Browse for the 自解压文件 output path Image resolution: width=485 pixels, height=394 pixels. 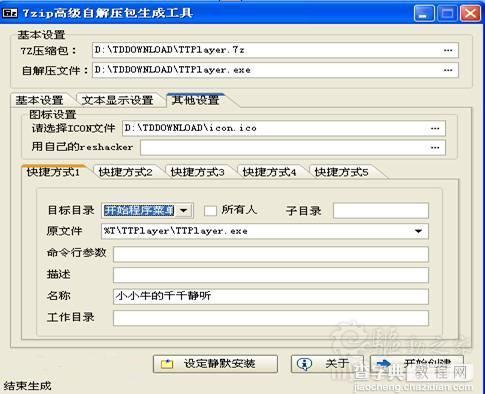coord(448,70)
